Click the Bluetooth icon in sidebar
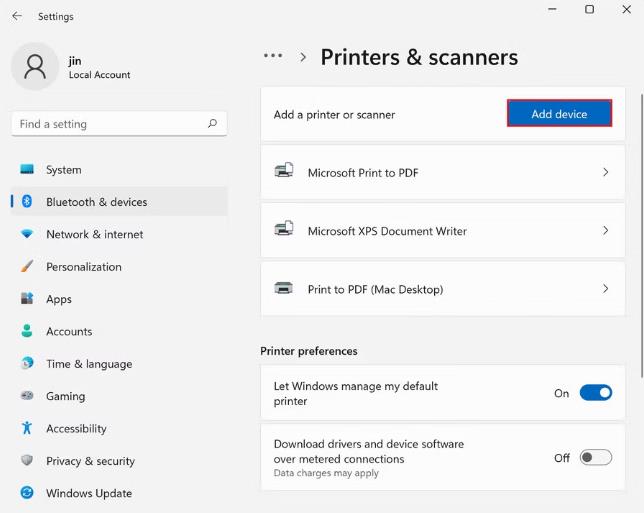644x513 pixels. click(27, 202)
